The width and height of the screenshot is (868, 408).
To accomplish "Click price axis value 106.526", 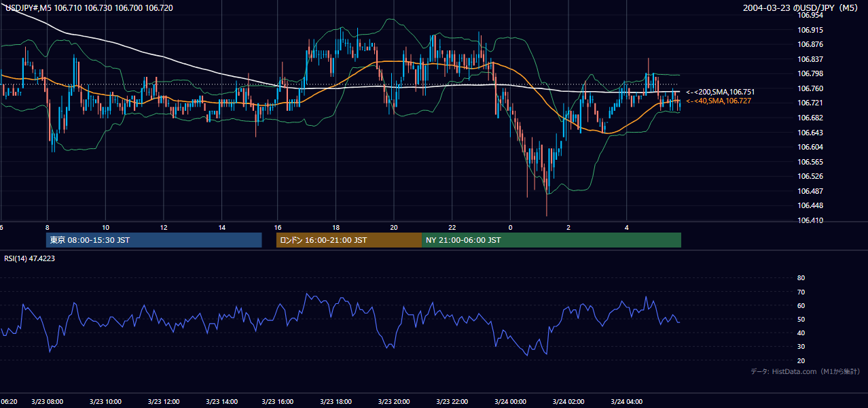I will 810,177.
